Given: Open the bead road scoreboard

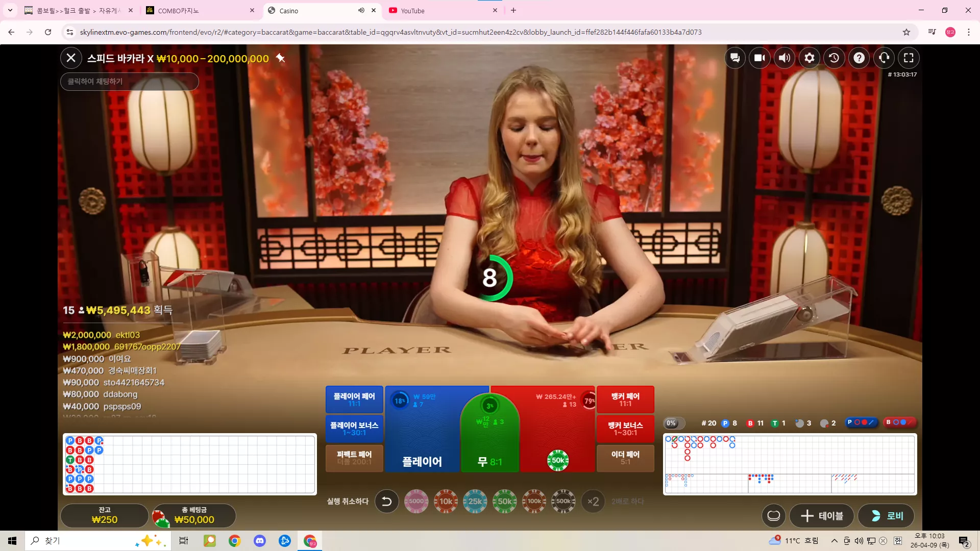Looking at the screenshot, I should coord(189,464).
